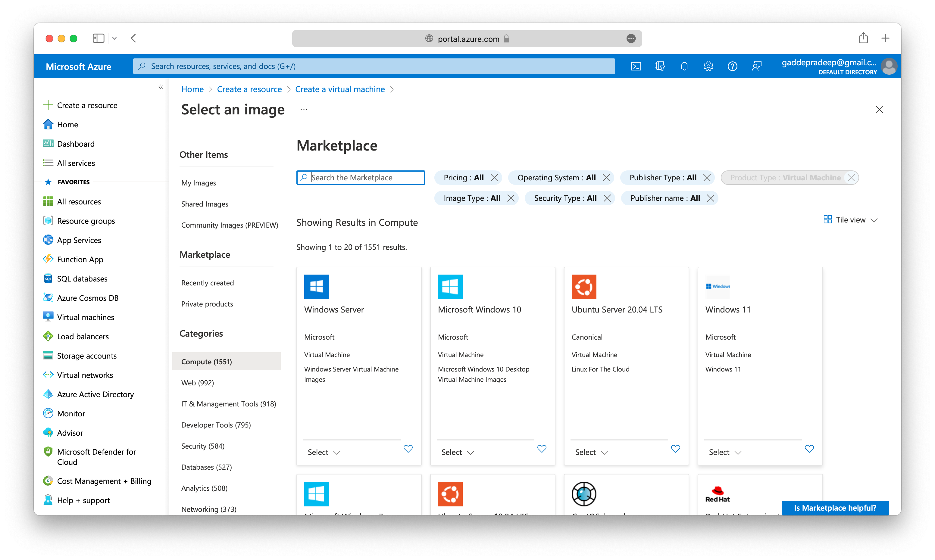Go back with Safari back arrow

pos(133,38)
